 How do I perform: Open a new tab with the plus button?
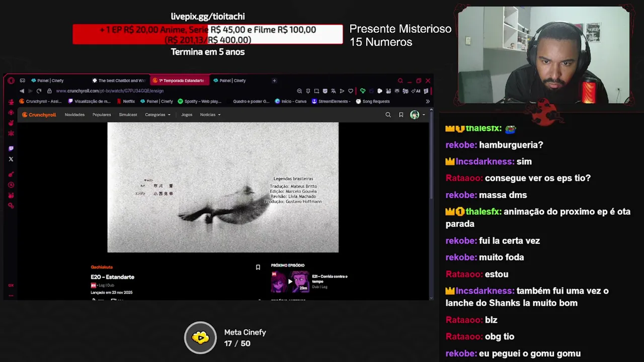coord(274,80)
